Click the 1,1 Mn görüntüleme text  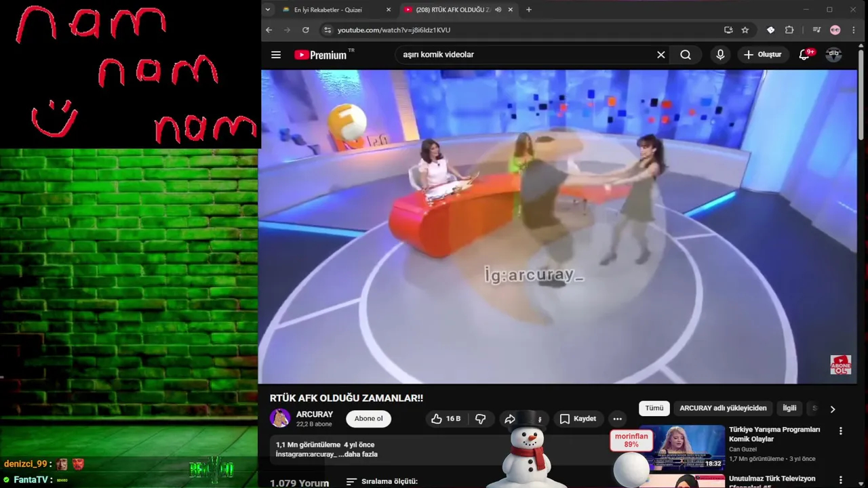click(308, 445)
